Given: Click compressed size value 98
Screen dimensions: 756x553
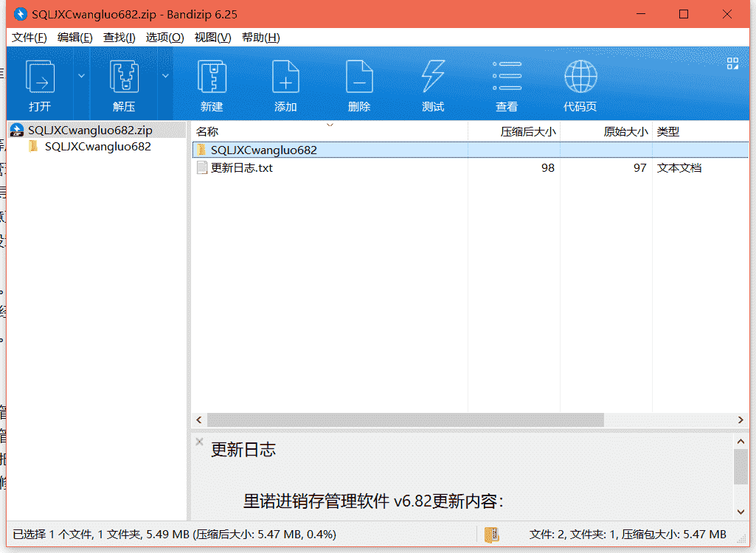Looking at the screenshot, I should 548,168.
